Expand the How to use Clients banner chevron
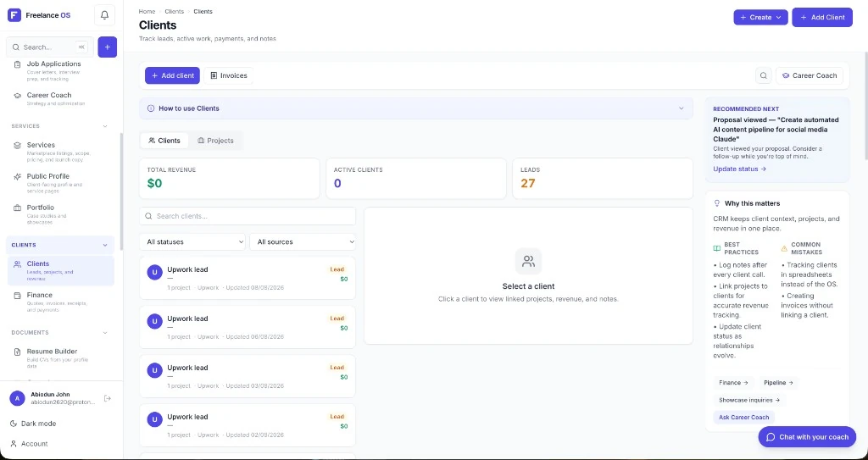This screenshot has height=460, width=868. (682, 108)
